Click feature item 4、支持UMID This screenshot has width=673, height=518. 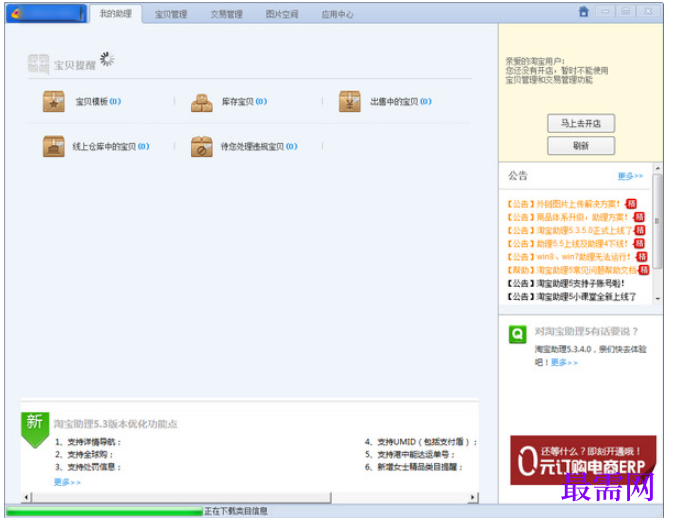(x=421, y=442)
